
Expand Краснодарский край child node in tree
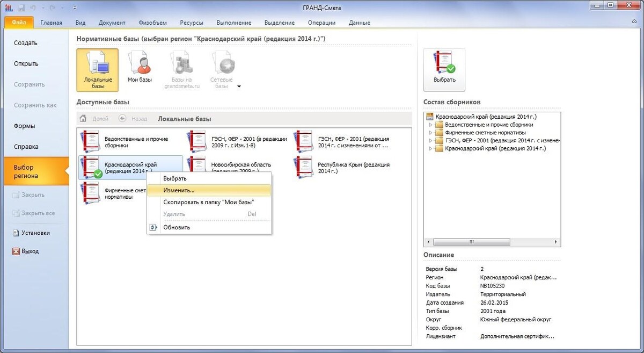pos(430,148)
